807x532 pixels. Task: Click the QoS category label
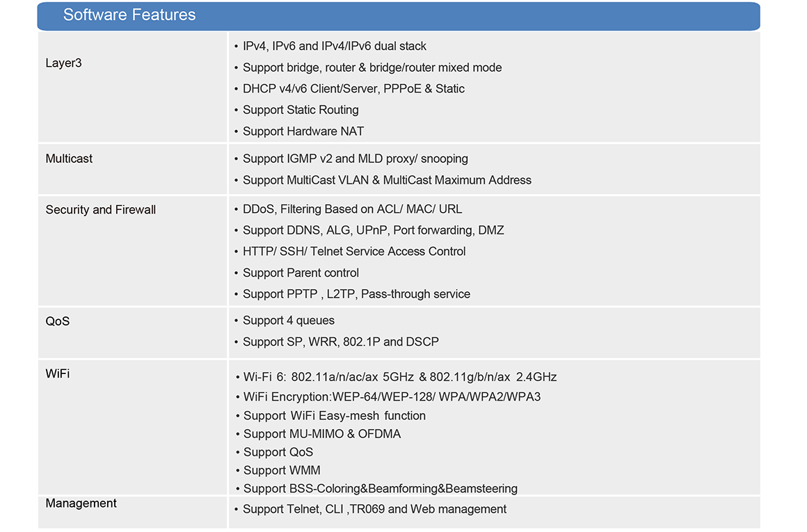58,321
